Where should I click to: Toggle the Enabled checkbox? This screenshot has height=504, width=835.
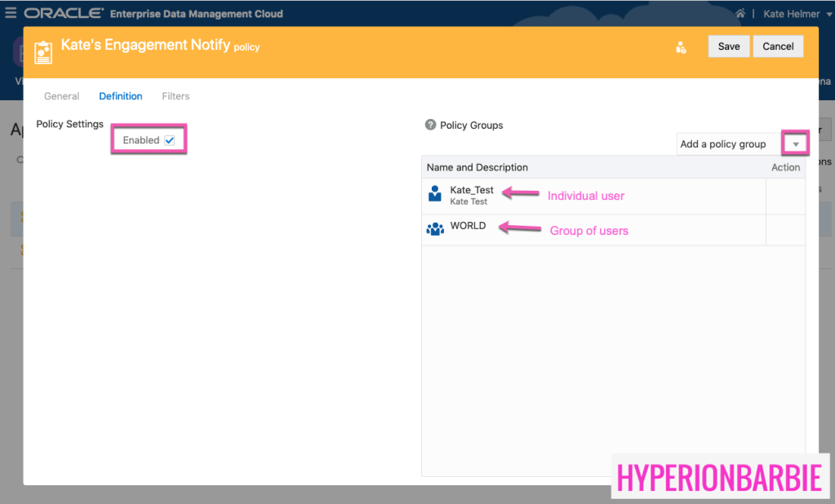tap(170, 140)
